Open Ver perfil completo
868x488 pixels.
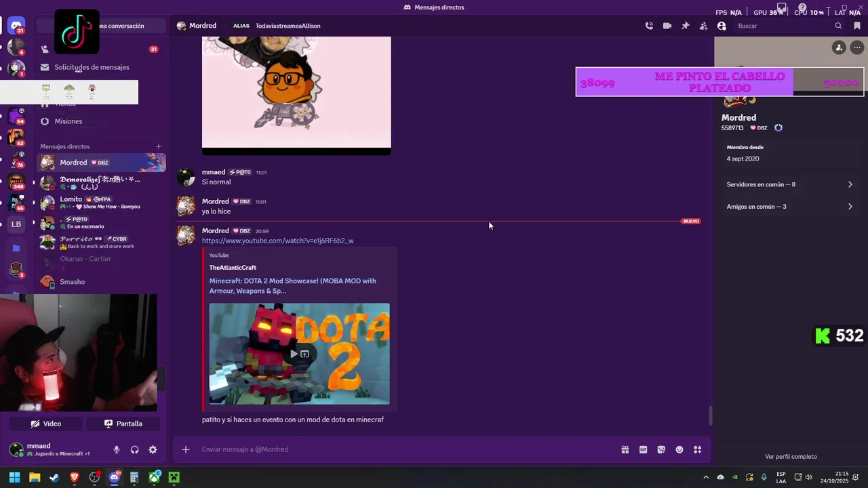point(791,457)
